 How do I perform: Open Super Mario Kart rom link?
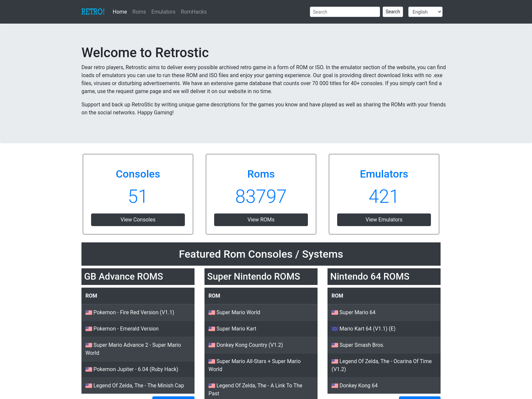pos(236,329)
